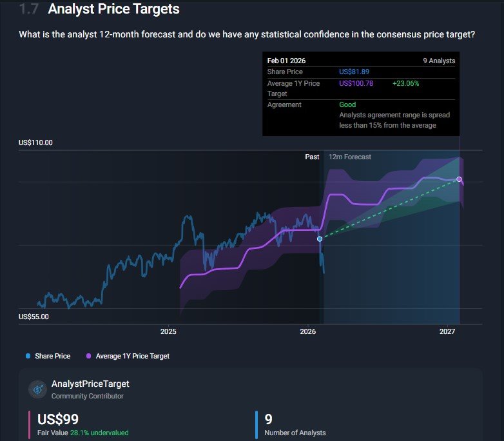The width and height of the screenshot is (504, 441).
Task: Open the AnalystPriceTarget contributor name link
Action: coord(90,384)
